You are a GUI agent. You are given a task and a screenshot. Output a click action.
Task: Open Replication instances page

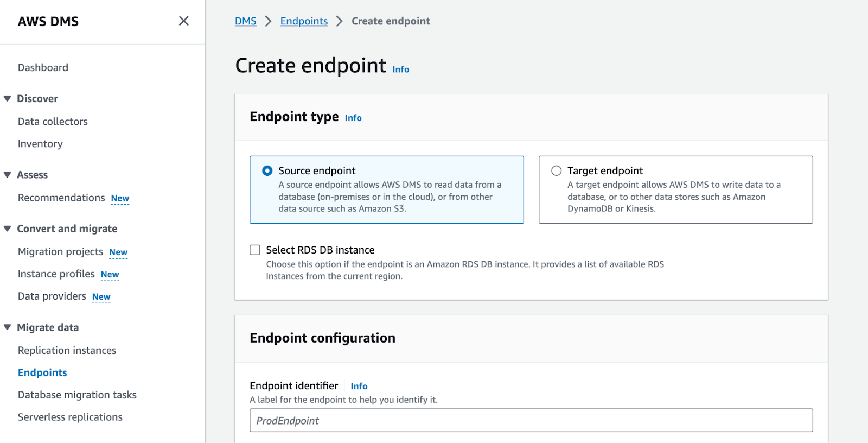coord(67,351)
